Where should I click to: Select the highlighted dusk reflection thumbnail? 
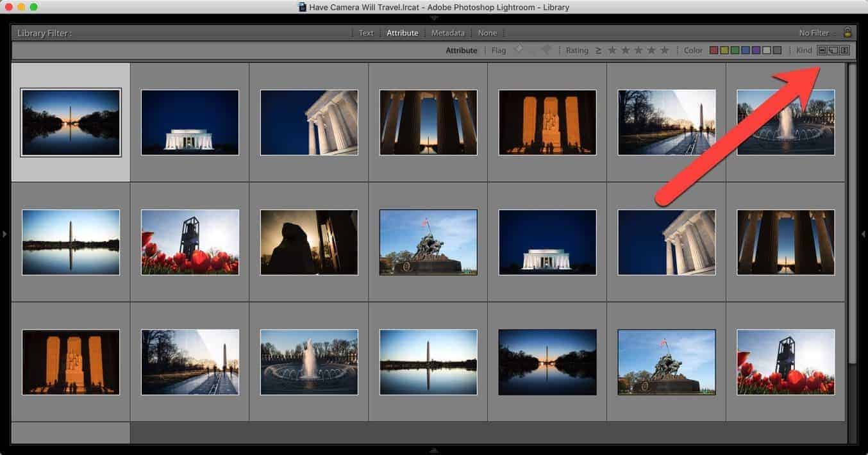tap(71, 122)
